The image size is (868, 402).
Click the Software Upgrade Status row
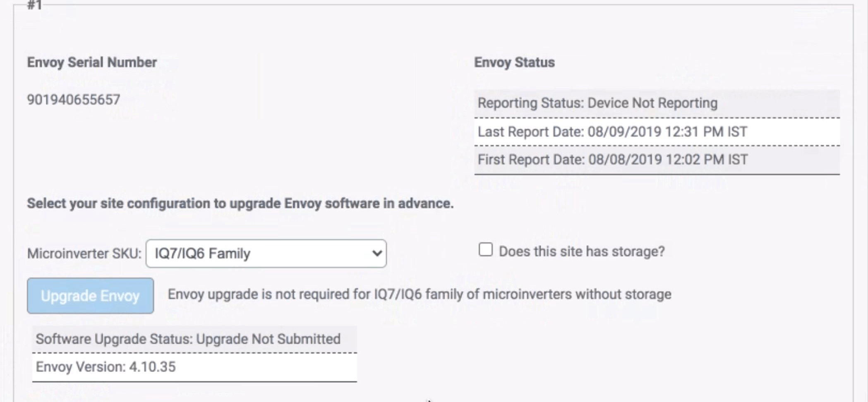(194, 339)
